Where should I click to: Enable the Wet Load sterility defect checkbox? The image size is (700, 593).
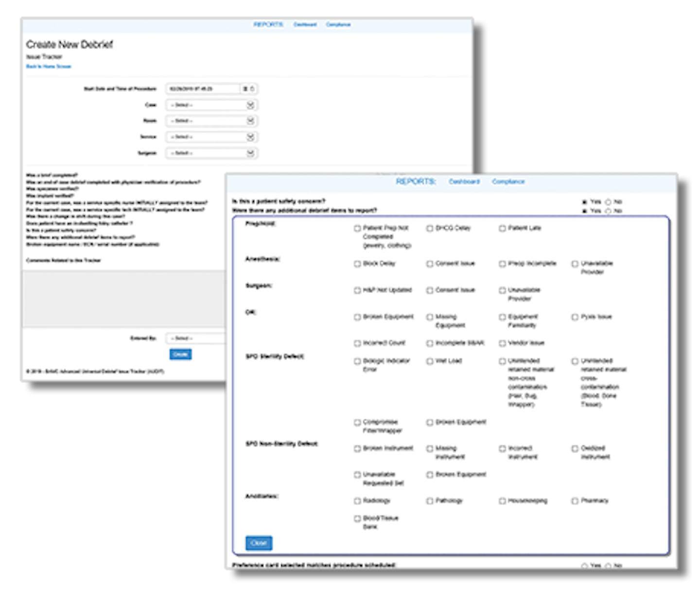pyautogui.click(x=429, y=361)
